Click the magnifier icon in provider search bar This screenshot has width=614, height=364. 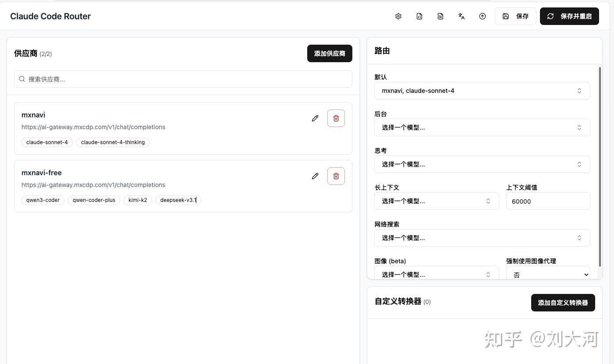click(x=22, y=79)
